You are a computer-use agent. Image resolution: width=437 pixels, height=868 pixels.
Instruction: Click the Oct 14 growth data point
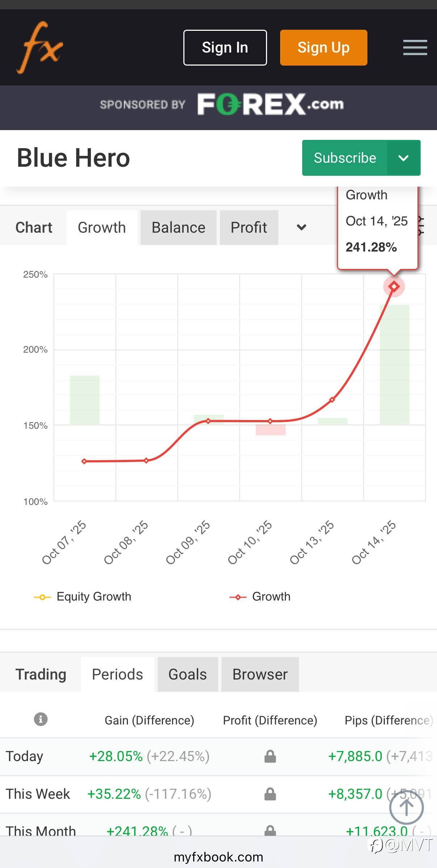click(394, 287)
